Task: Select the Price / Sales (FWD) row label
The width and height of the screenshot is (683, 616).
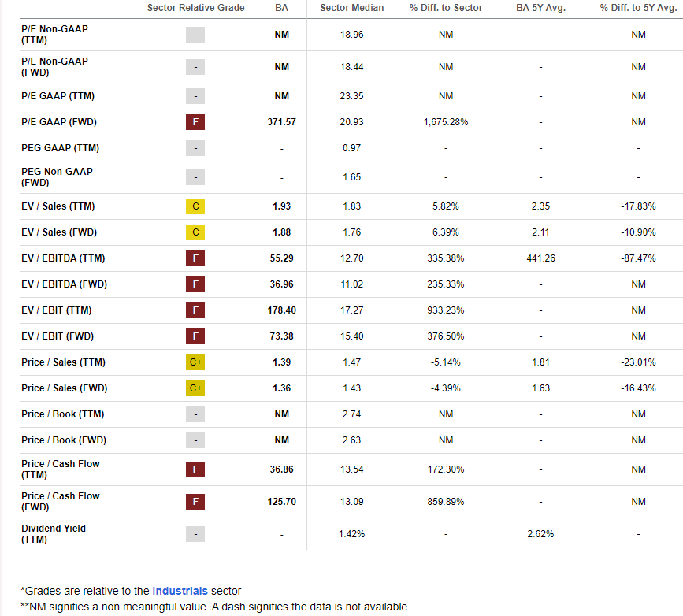Action: [64, 388]
